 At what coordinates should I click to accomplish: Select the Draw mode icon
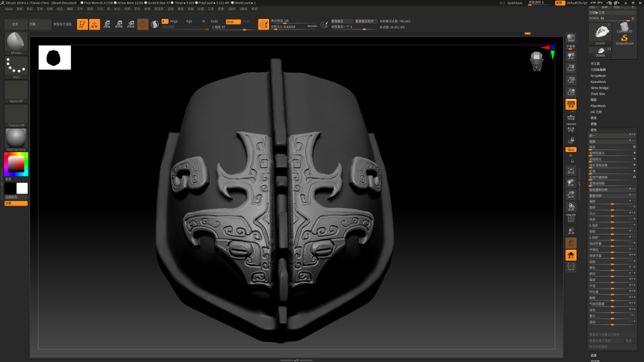[94, 25]
